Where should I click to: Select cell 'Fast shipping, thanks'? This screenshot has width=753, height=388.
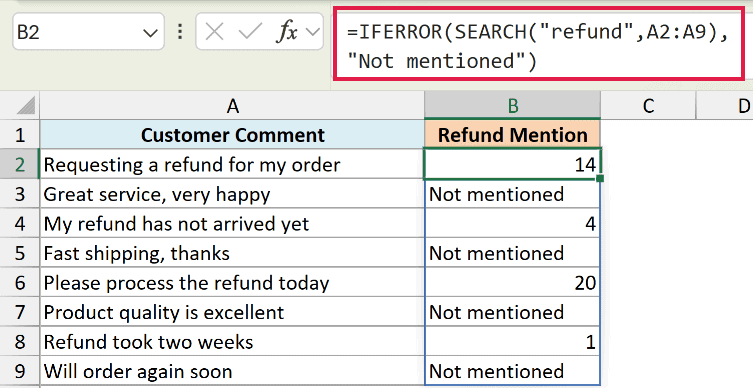pyautogui.click(x=232, y=253)
